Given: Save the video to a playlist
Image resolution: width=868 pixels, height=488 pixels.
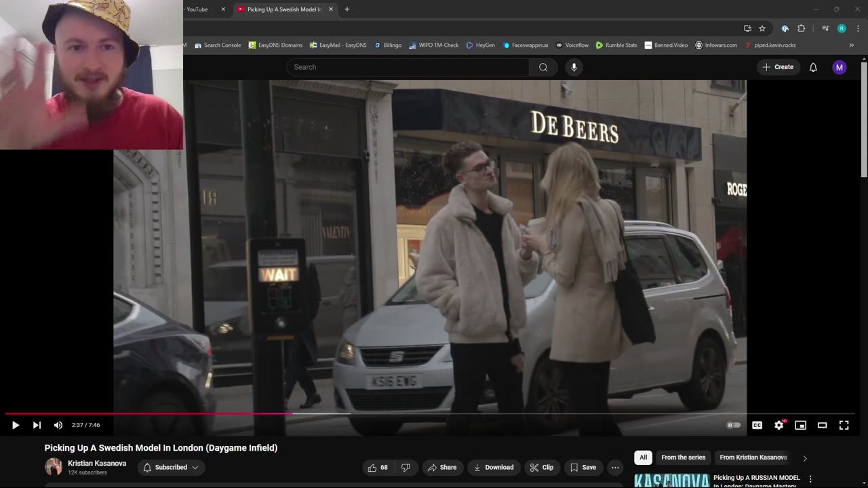Looking at the screenshot, I should click(583, 467).
